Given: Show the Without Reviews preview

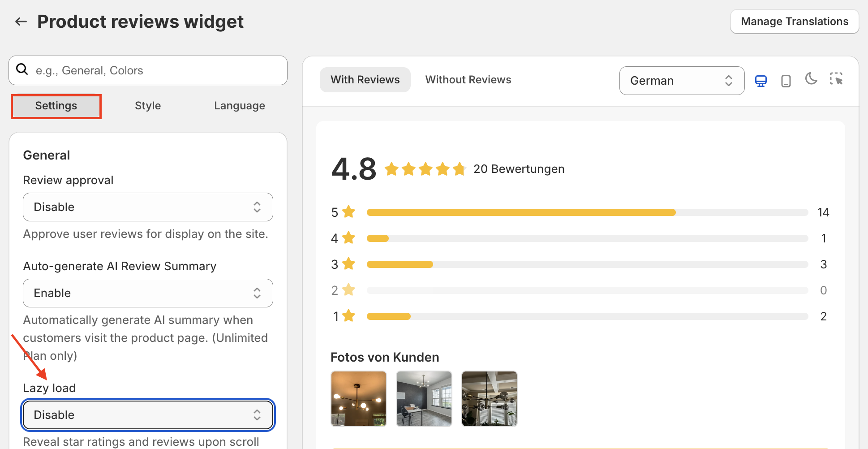Looking at the screenshot, I should [468, 80].
